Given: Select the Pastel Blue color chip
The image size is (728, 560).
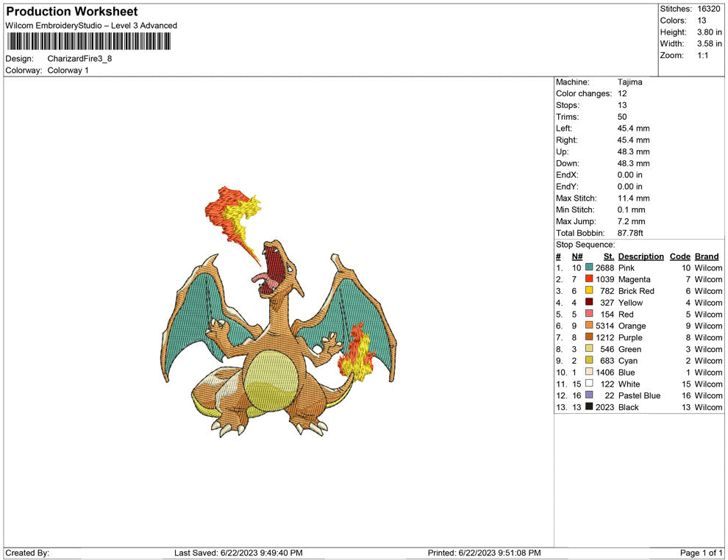Looking at the screenshot, I should click(589, 395).
